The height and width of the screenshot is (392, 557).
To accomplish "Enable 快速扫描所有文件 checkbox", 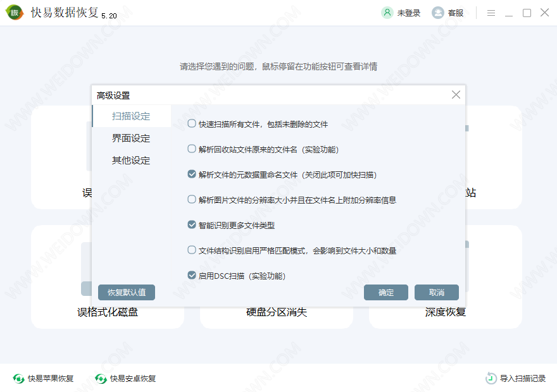I will [192, 123].
